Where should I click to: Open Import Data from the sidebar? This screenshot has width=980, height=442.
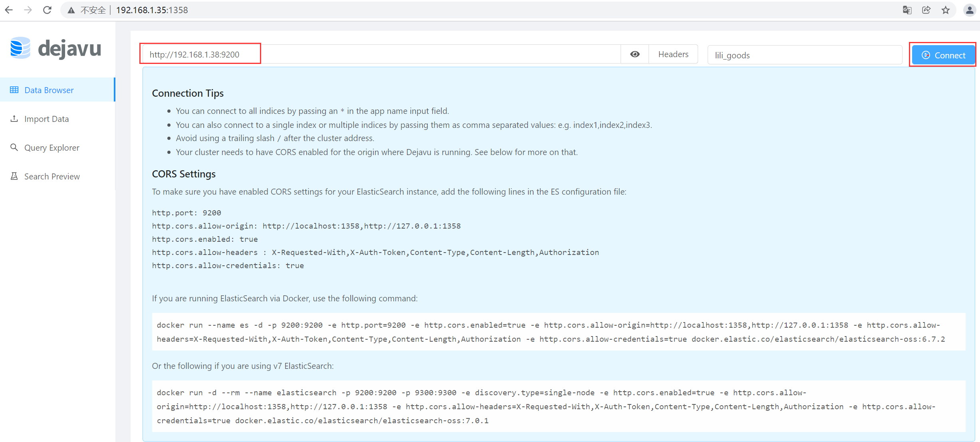46,119
